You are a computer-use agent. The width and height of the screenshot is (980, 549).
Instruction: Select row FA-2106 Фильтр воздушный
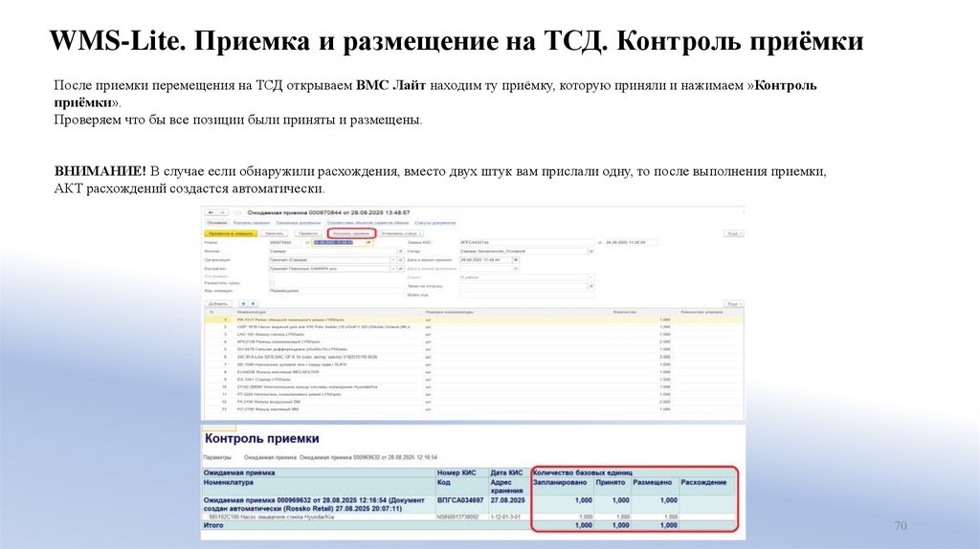[x=474, y=402]
